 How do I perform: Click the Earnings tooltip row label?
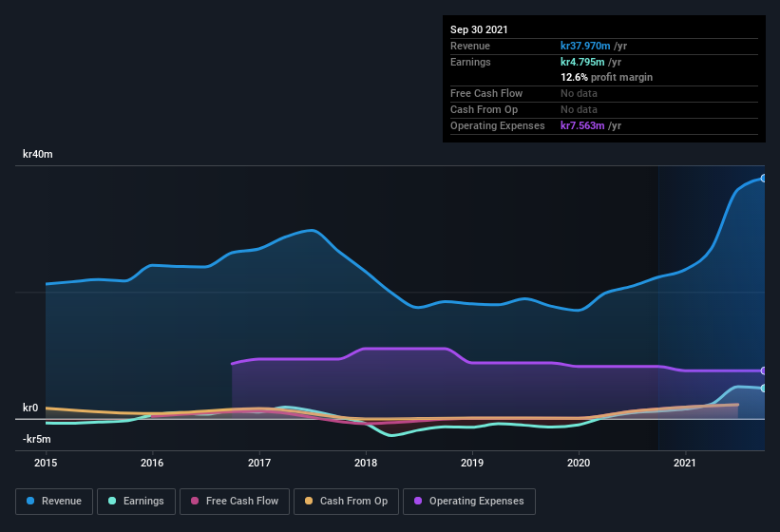click(x=470, y=62)
